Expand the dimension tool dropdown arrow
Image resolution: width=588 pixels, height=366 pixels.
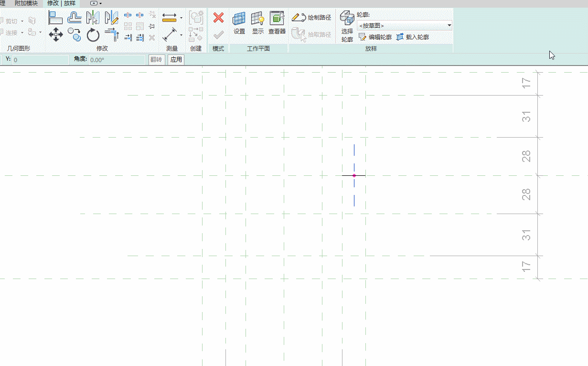(182, 34)
